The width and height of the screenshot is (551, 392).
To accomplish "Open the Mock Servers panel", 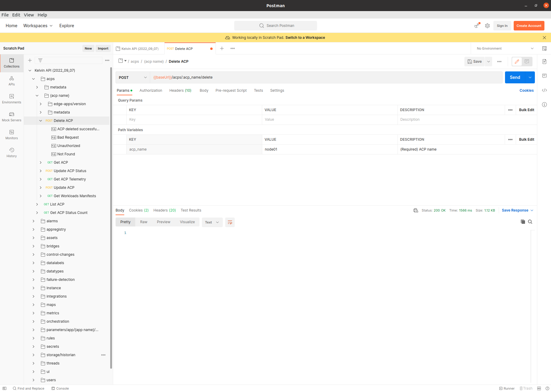I will click(12, 117).
